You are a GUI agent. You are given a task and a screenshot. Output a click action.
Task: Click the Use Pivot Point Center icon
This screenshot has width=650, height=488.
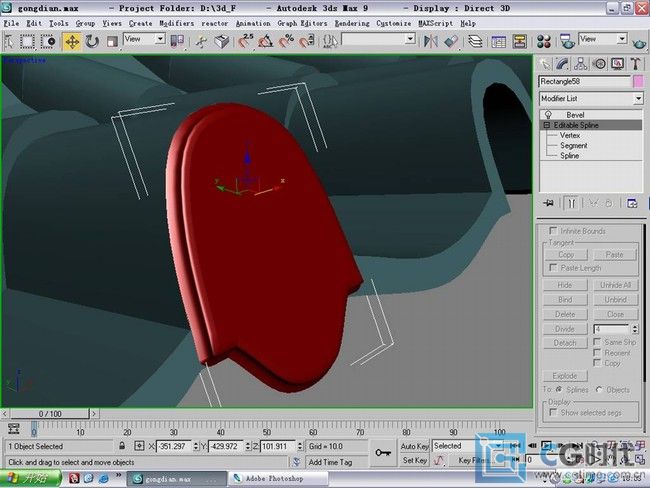(x=177, y=41)
